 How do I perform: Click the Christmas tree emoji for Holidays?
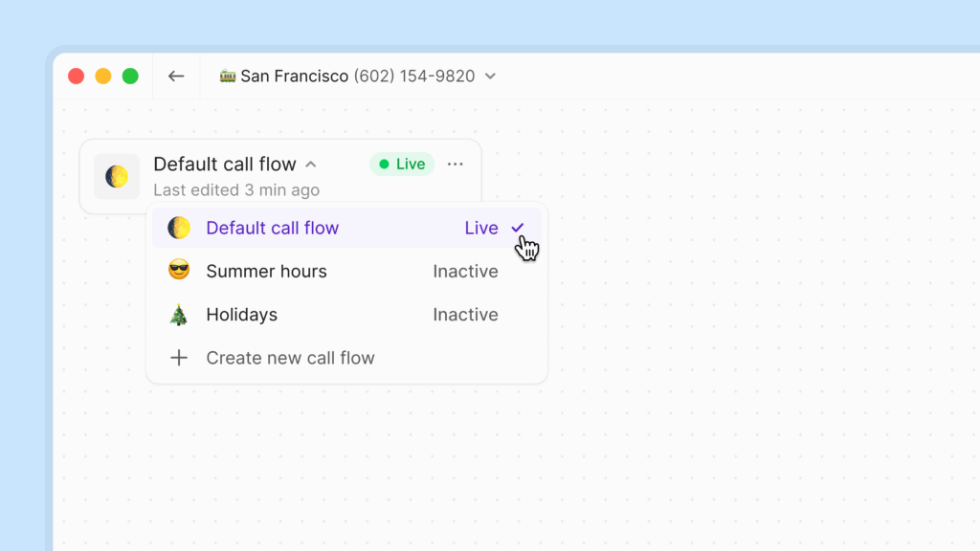pos(179,315)
